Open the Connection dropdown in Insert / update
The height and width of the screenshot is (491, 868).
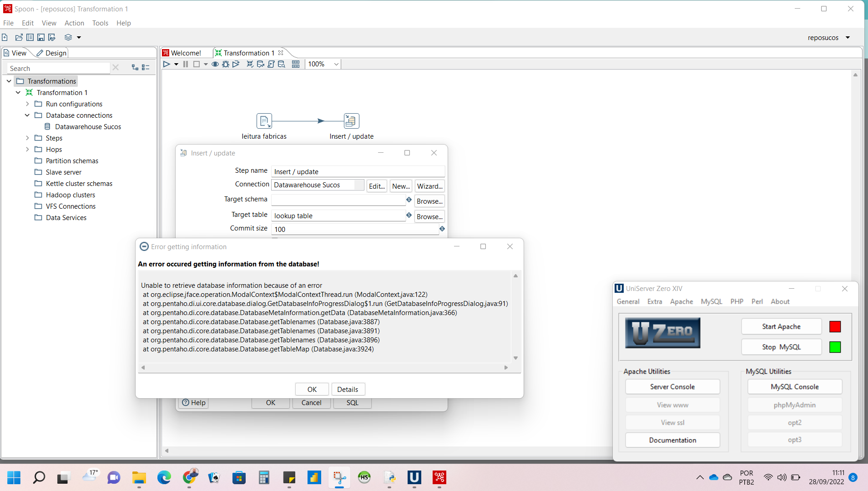coord(359,185)
